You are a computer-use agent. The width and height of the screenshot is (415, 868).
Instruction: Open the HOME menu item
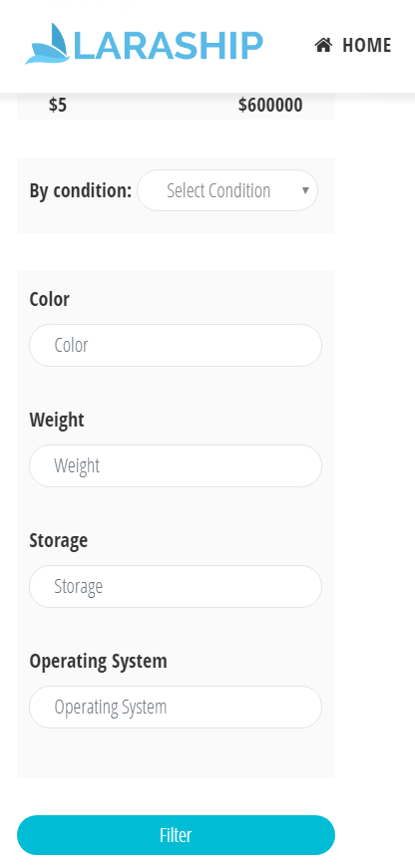point(353,45)
